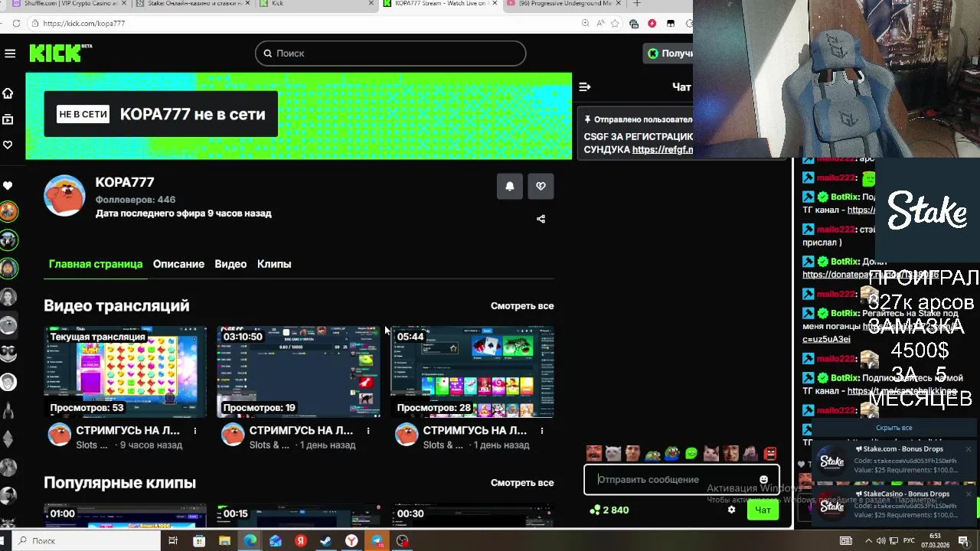The width and height of the screenshot is (980, 551).
Task: Click Скрыть все above the notifications
Action: tap(894, 428)
